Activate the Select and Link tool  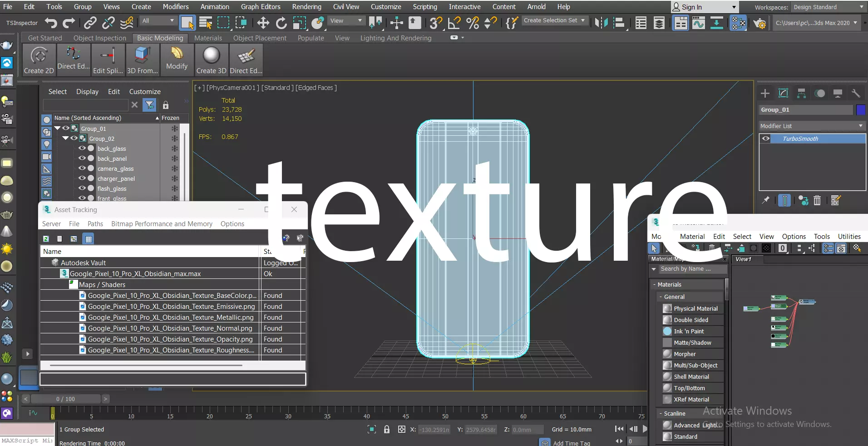pyautogui.click(x=90, y=23)
